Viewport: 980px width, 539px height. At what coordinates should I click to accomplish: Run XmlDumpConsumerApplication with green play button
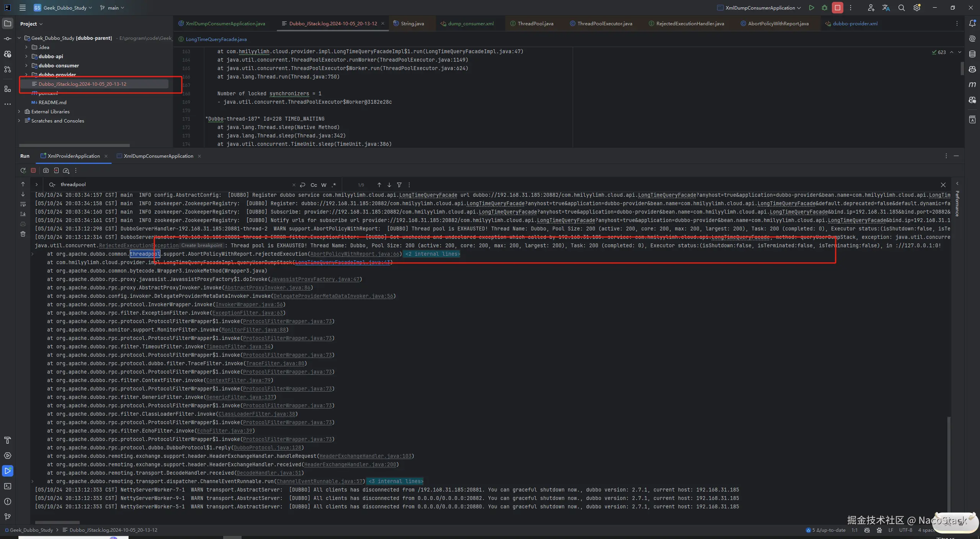[x=811, y=8]
